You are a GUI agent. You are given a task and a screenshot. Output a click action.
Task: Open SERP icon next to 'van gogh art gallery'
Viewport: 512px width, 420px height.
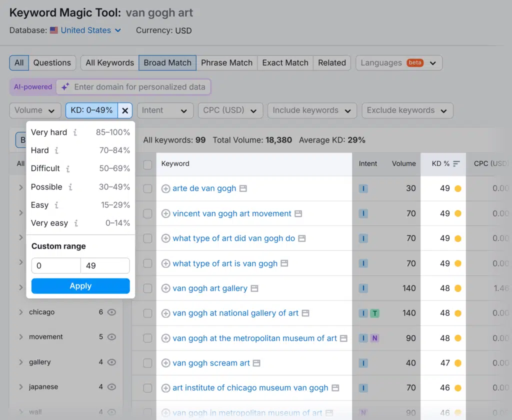tap(254, 288)
